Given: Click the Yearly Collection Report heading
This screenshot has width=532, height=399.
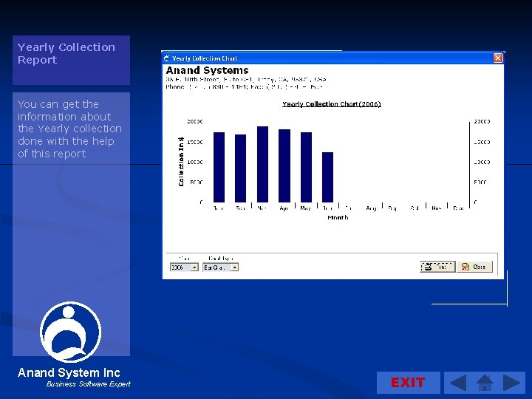Looking at the screenshot, I should 66,53.
